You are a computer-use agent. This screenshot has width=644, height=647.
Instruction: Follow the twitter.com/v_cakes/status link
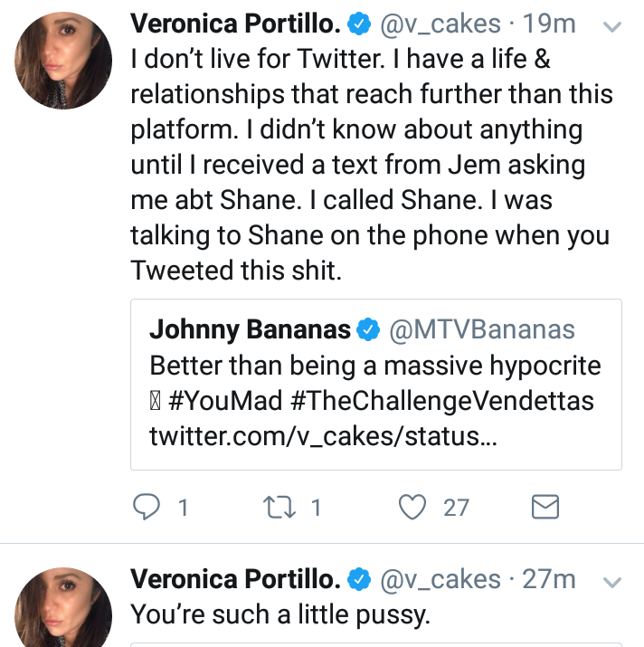[x=323, y=436]
